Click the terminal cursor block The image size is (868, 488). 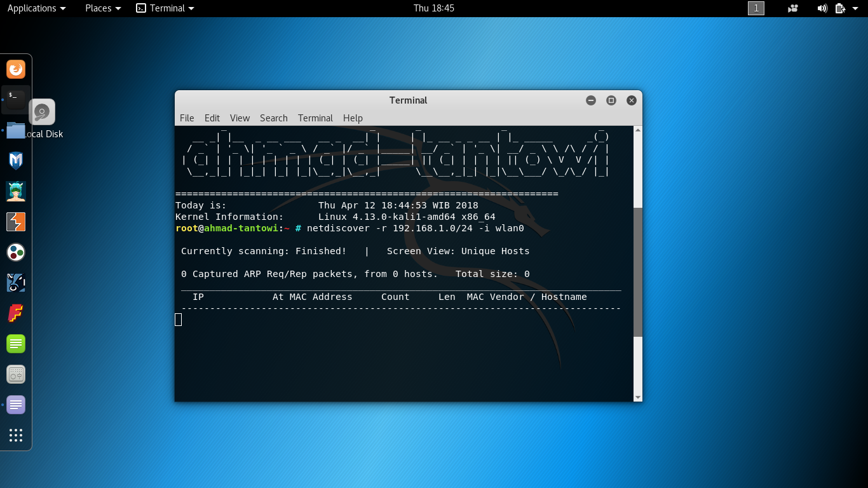click(x=179, y=320)
